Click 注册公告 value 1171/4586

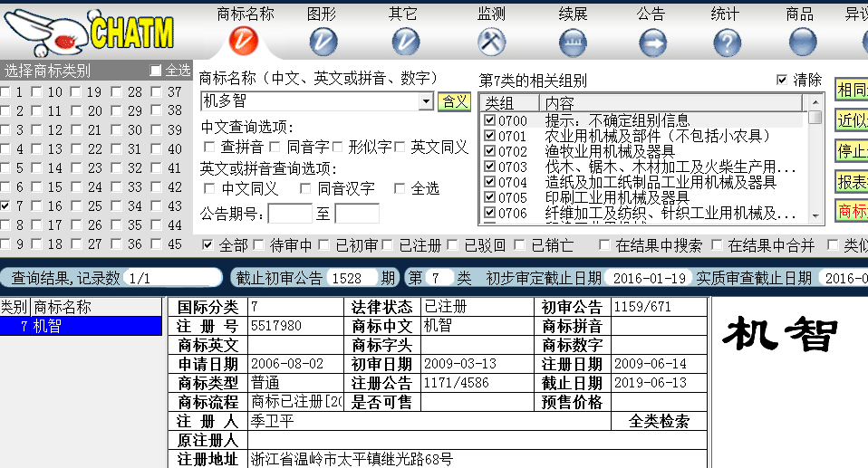pos(456,383)
